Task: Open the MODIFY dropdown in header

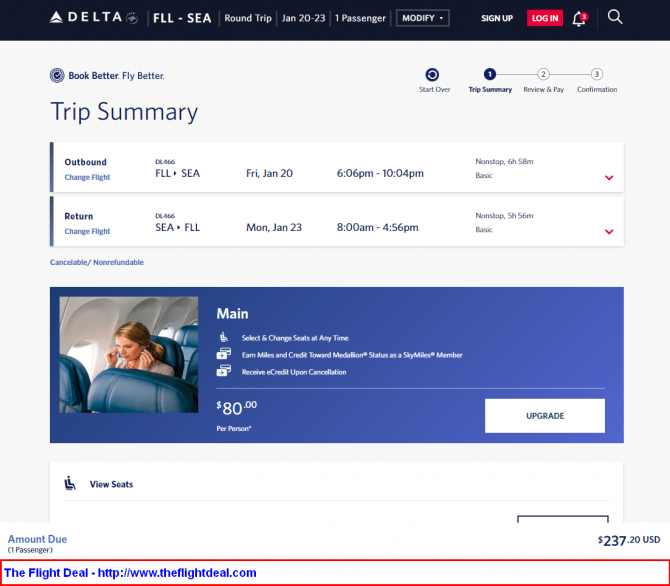Action: click(423, 18)
